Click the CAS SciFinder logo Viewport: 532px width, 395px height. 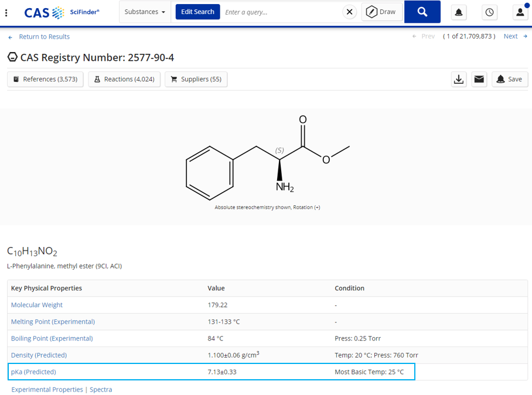(62, 12)
